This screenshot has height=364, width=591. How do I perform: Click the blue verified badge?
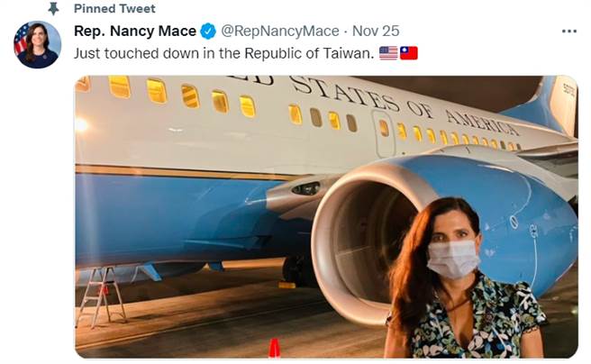208,31
